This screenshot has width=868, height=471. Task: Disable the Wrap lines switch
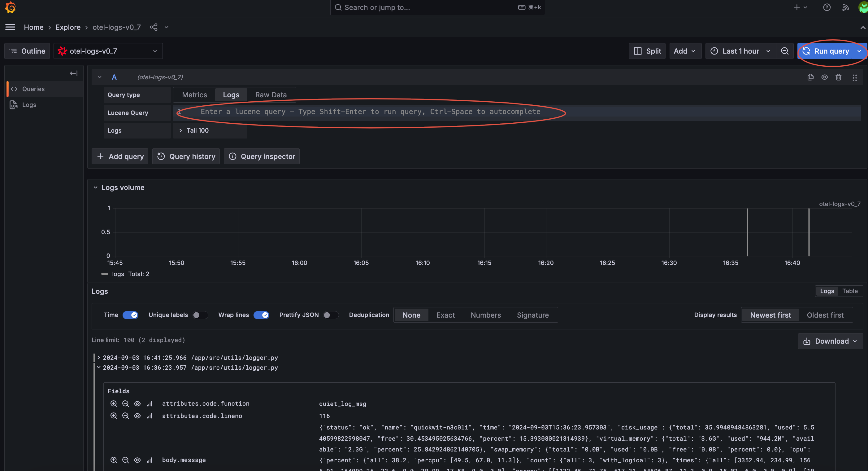tap(261, 315)
